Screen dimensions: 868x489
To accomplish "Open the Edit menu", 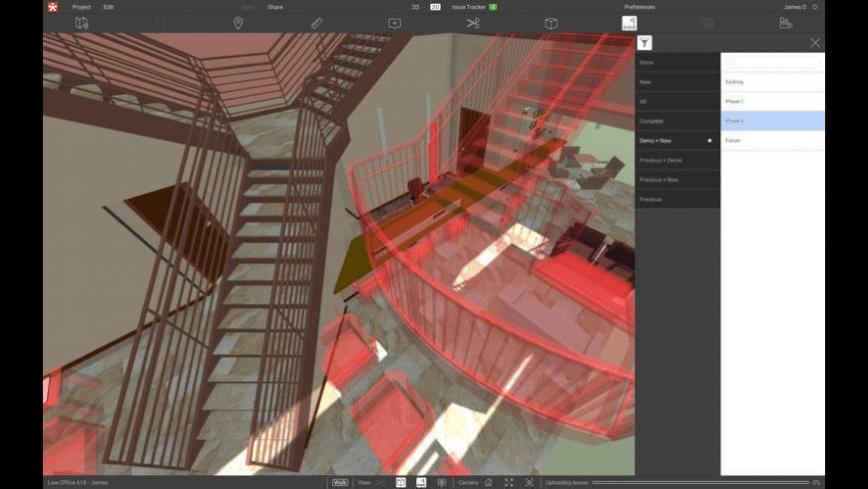I will (109, 7).
